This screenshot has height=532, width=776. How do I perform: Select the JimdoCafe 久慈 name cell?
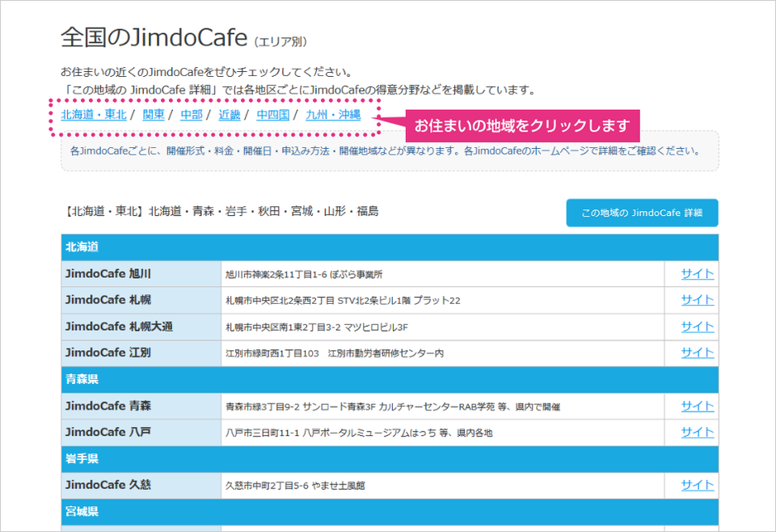[141, 485]
